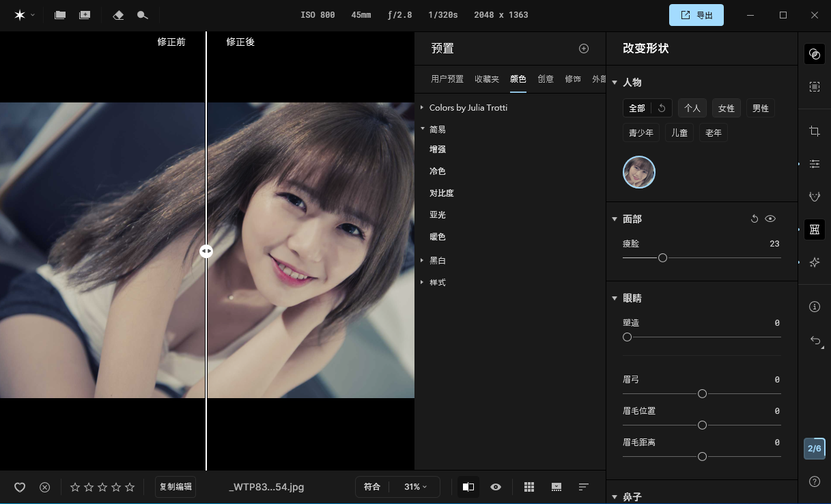Image resolution: width=831 pixels, height=504 pixels.
Task: Click the 导出 export button
Action: (x=696, y=15)
